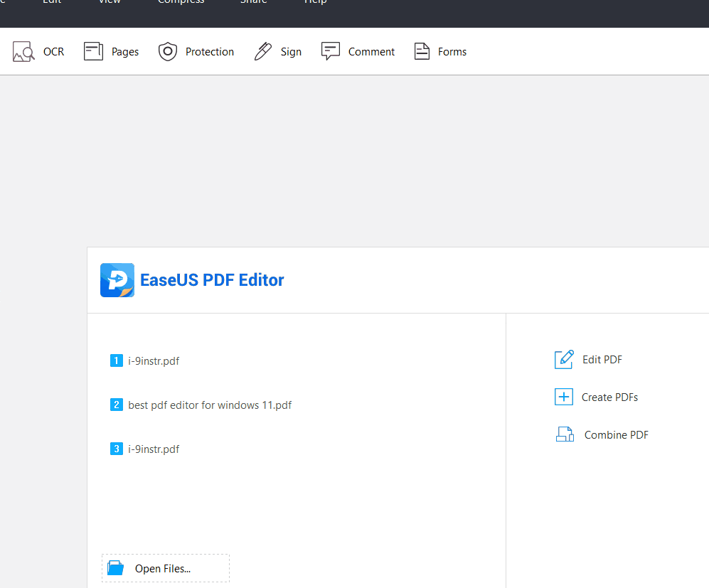
Task: Open the View menu
Action: [x=108, y=3]
